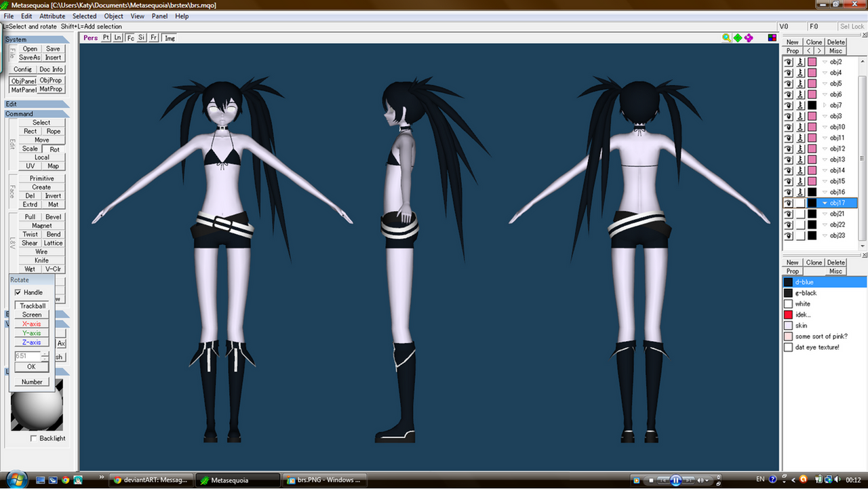Open the Selected menu
The image size is (868, 489).
coord(85,16)
